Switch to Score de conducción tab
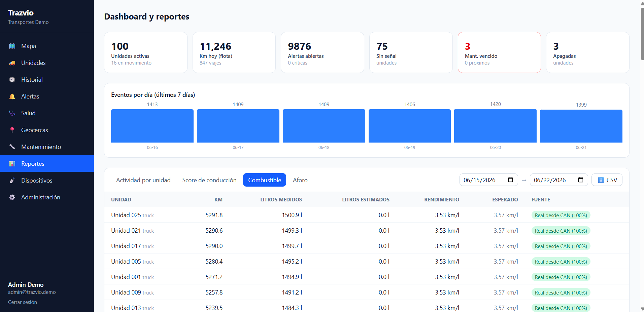This screenshot has width=644, height=312. tap(209, 180)
